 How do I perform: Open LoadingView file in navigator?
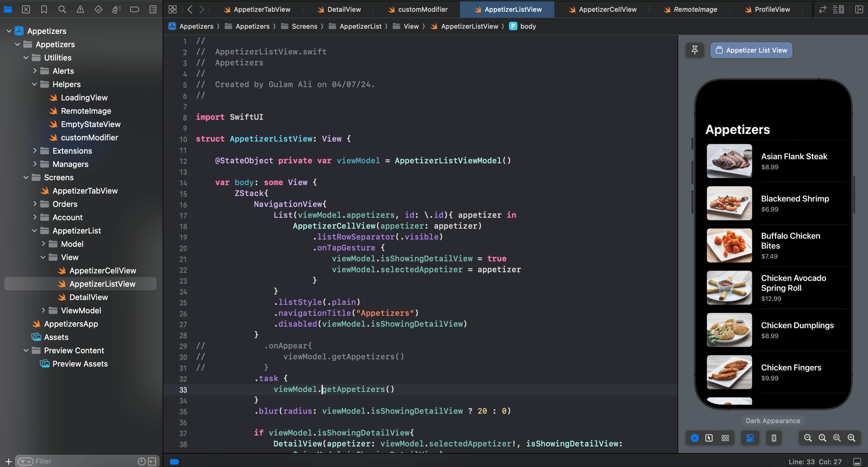click(x=84, y=97)
